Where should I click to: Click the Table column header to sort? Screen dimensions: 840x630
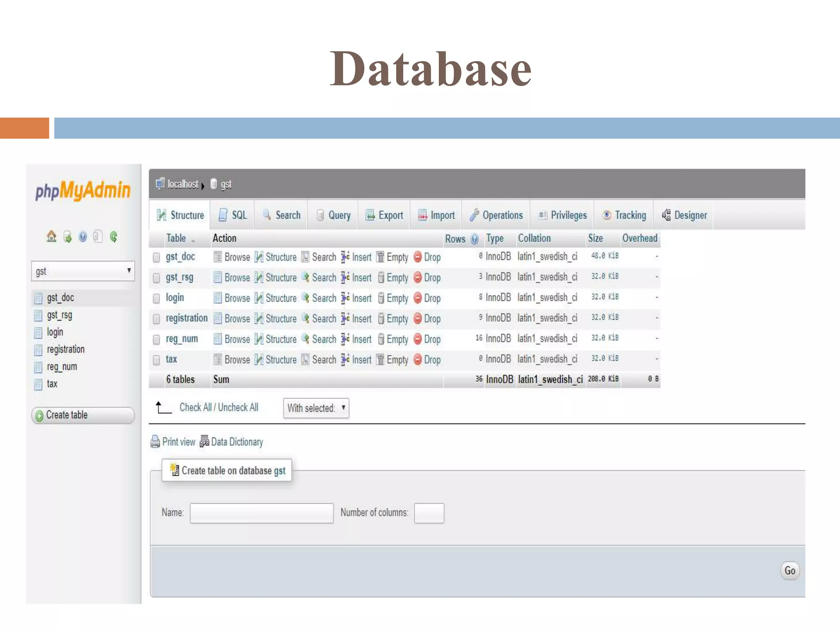click(176, 238)
